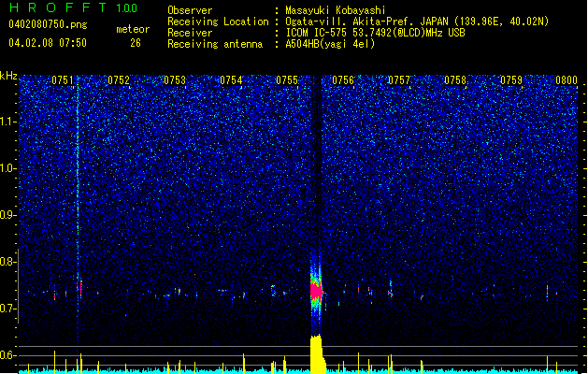Click the meteor label
The image size is (588, 374).
(133, 29)
